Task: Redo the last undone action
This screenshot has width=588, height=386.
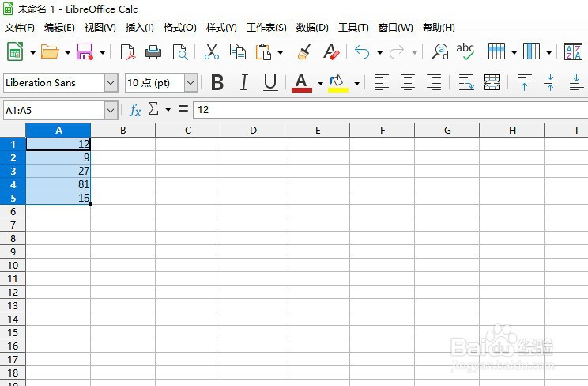Action: [x=397, y=52]
